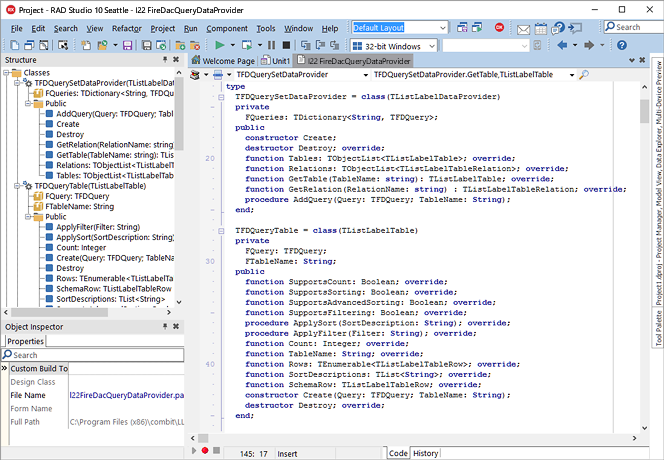Fold the TFDQuerySetDataProvider class code block
The height and width of the screenshot is (460, 664).
point(221,97)
